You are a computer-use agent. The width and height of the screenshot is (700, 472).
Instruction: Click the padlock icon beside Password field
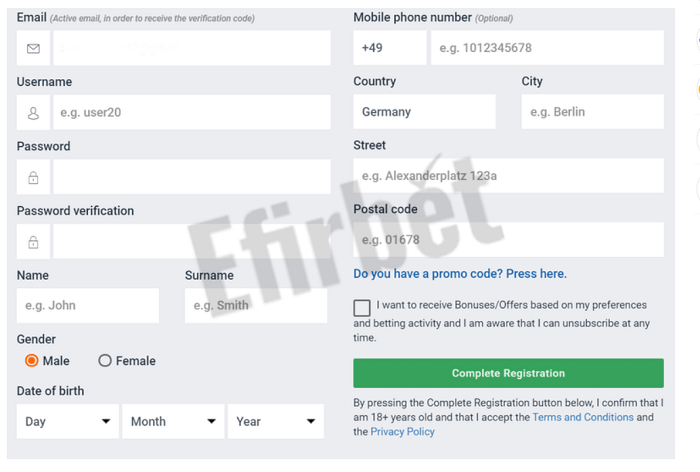(x=33, y=177)
